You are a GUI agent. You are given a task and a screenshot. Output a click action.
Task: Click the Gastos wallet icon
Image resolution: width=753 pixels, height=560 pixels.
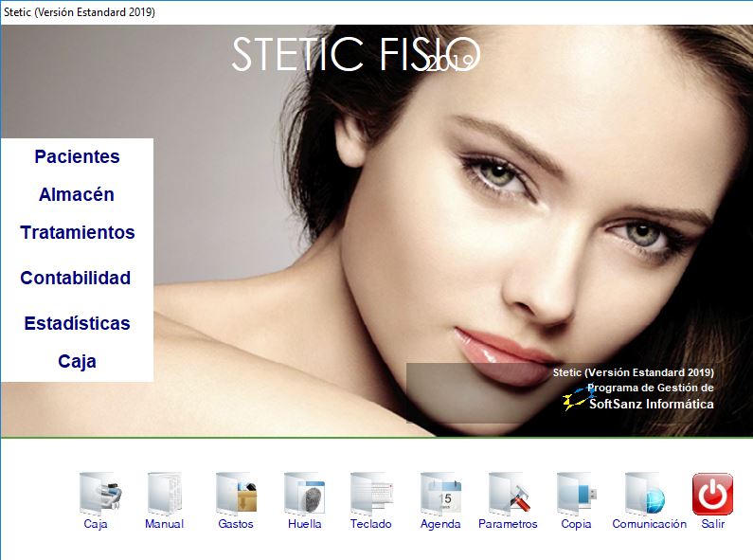coord(236,494)
